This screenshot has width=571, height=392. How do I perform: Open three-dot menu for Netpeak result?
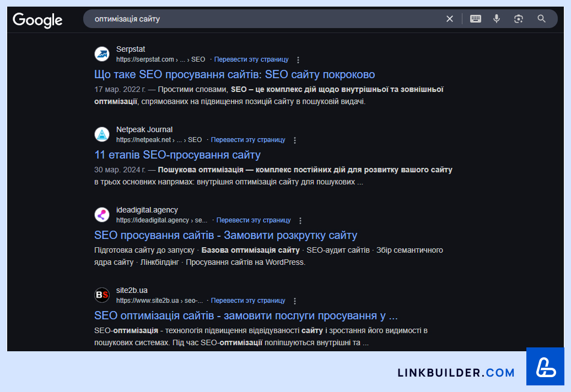(295, 140)
